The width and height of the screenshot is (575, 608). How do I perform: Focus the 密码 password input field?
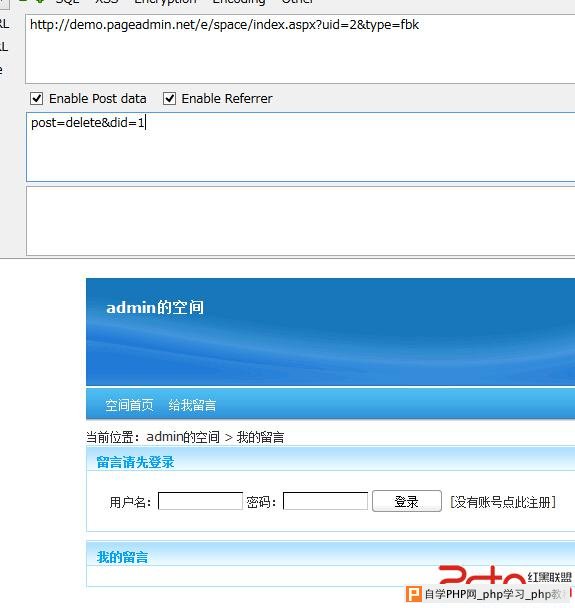coord(326,501)
